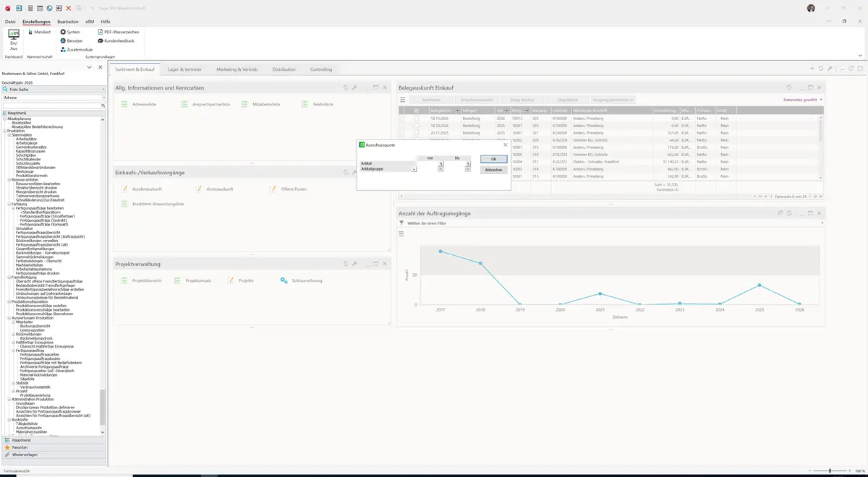
Task: Switch to Controlling tab
Action: [x=321, y=69]
